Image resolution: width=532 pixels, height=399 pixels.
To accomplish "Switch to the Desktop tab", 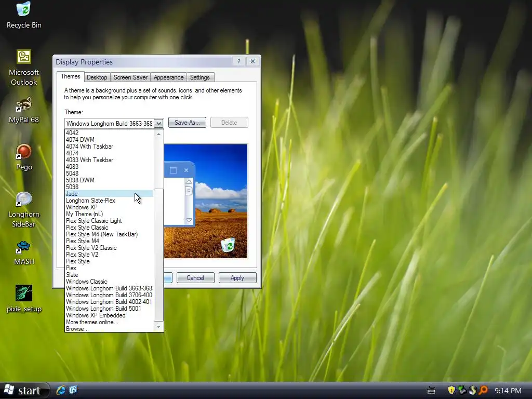I will point(97,77).
